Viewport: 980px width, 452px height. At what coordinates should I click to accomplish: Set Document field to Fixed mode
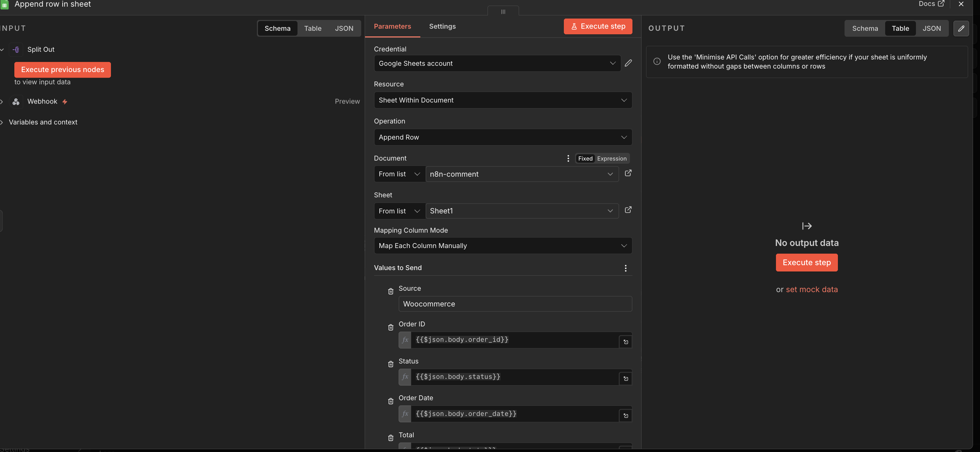click(585, 158)
